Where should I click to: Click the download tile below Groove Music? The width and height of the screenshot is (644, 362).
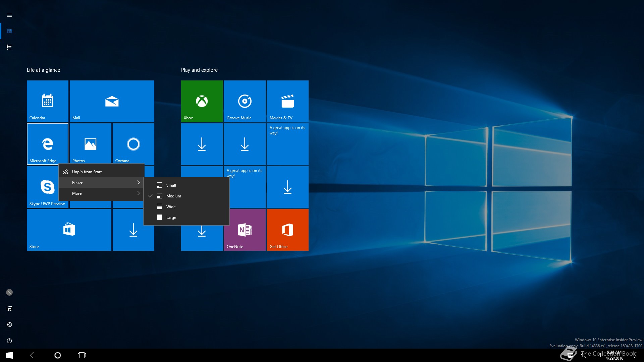[245, 144]
